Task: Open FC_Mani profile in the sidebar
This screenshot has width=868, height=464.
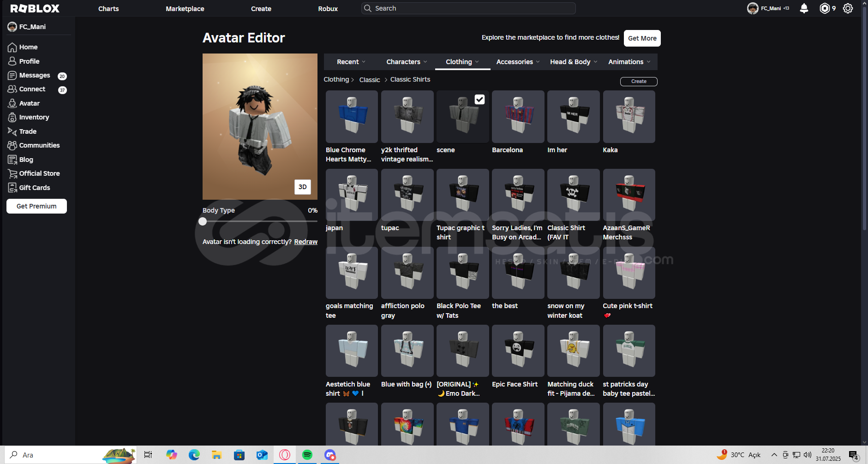Action: pyautogui.click(x=27, y=27)
